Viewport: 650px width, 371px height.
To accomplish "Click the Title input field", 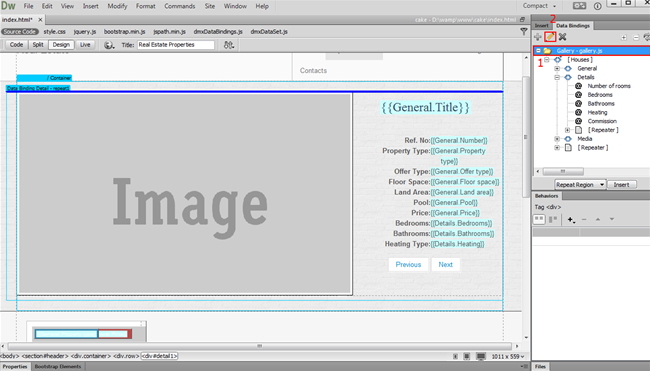I will (176, 45).
